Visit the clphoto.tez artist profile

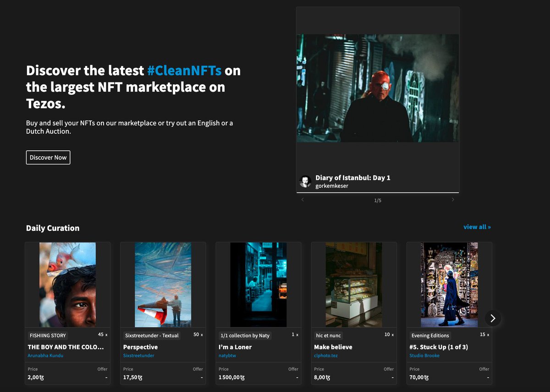tap(326, 355)
